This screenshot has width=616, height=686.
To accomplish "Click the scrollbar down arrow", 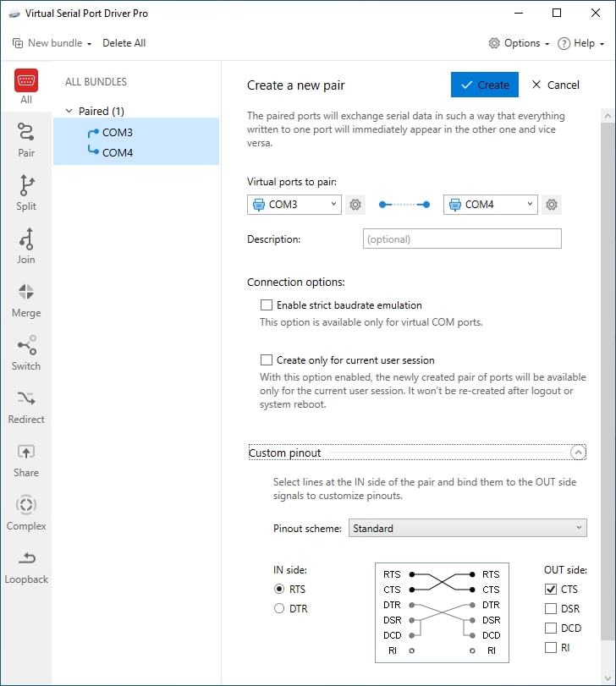I will (x=608, y=678).
